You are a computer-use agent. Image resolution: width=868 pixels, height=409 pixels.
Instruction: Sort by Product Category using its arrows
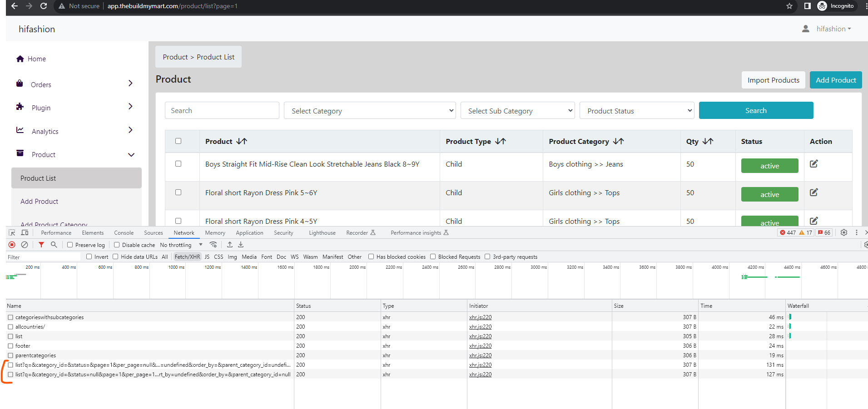pyautogui.click(x=619, y=141)
